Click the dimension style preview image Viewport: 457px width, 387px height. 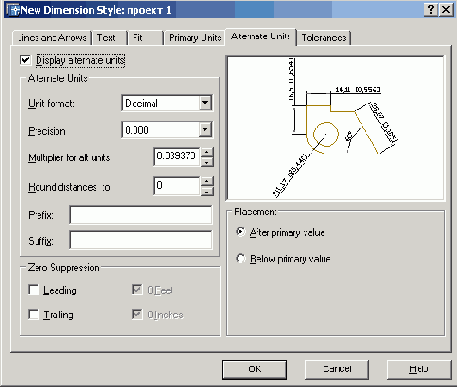coord(335,128)
